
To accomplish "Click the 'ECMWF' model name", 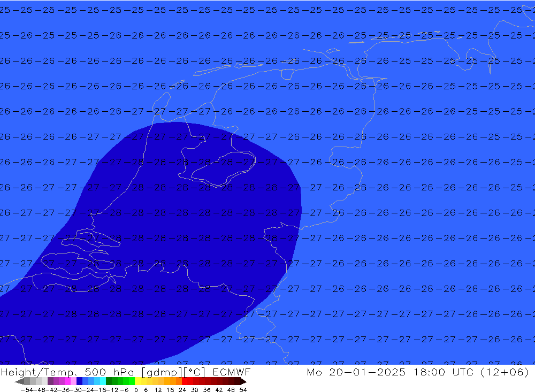I will pos(231,372).
